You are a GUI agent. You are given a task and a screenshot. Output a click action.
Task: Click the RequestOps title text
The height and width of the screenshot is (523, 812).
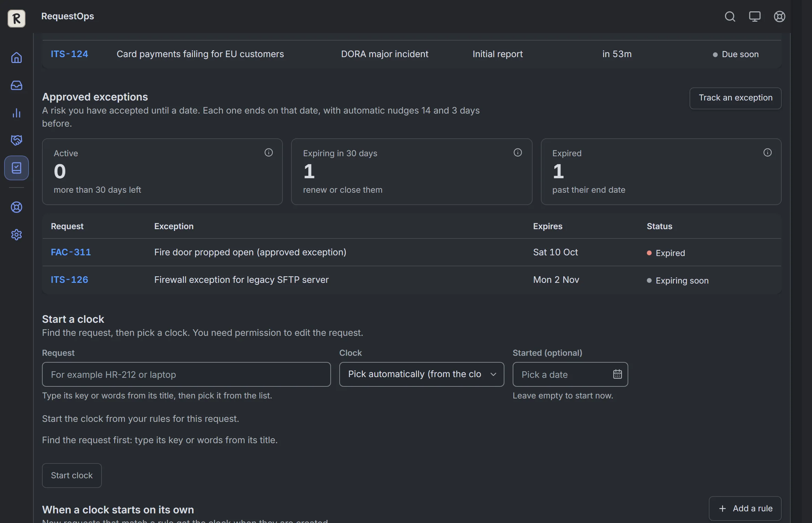pyautogui.click(x=67, y=16)
